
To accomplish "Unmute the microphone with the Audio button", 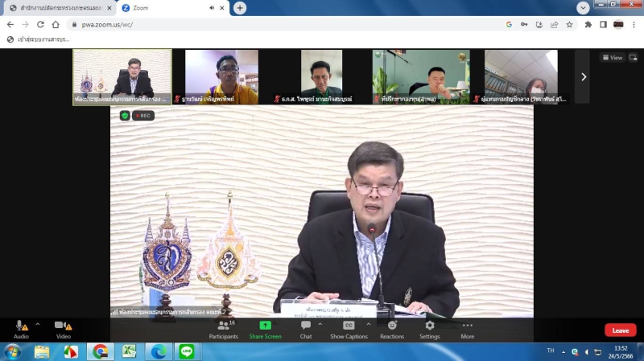I will point(20,326).
